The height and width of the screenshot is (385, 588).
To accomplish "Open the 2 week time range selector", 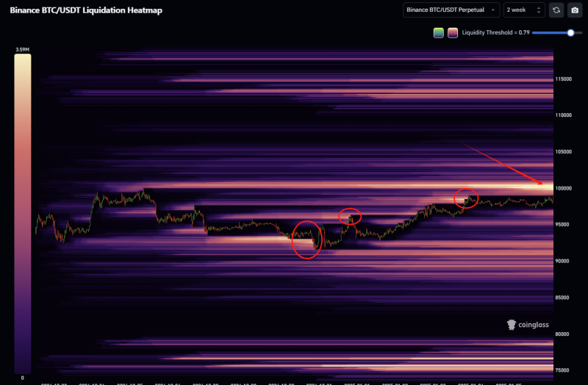I will tap(524, 10).
